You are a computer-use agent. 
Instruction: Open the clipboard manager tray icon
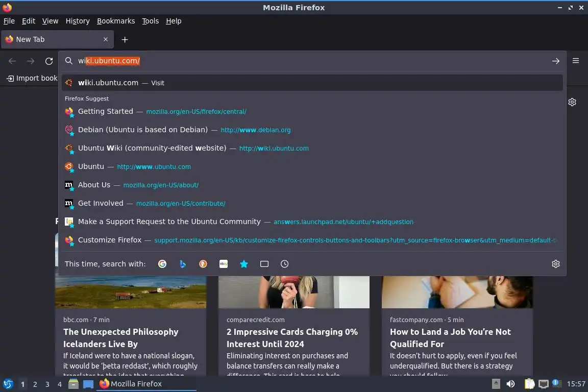(529, 384)
